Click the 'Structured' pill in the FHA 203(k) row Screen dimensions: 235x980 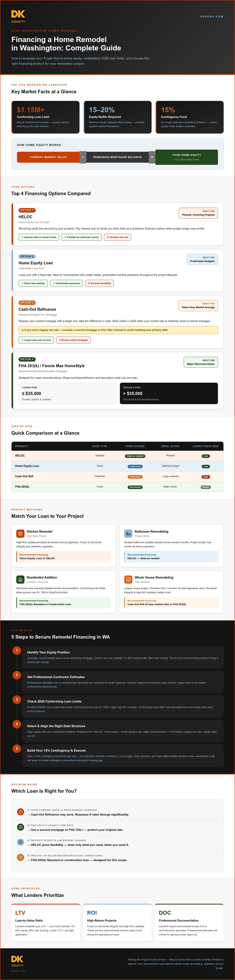(x=135, y=487)
